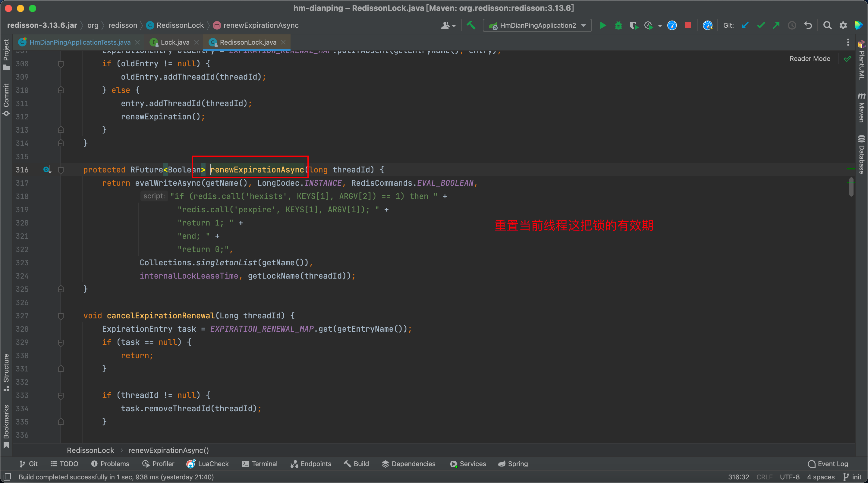Click the rollback undo arrow icon

[808, 25]
